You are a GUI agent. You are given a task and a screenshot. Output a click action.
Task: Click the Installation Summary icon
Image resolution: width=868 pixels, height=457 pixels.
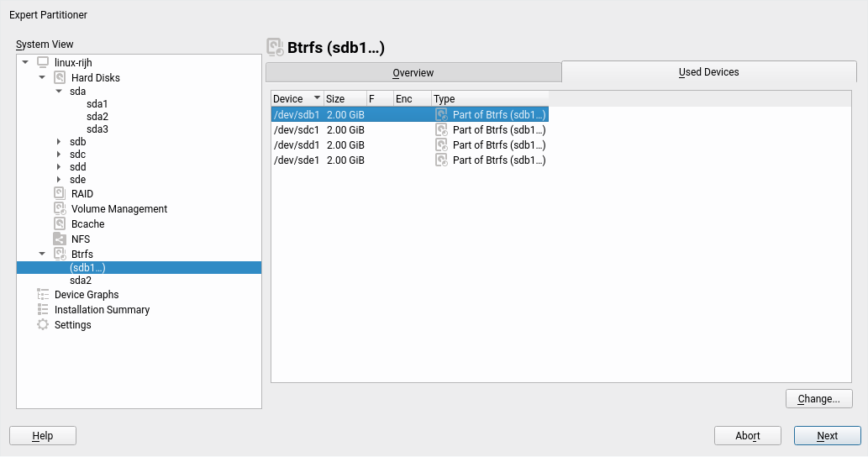(43, 310)
